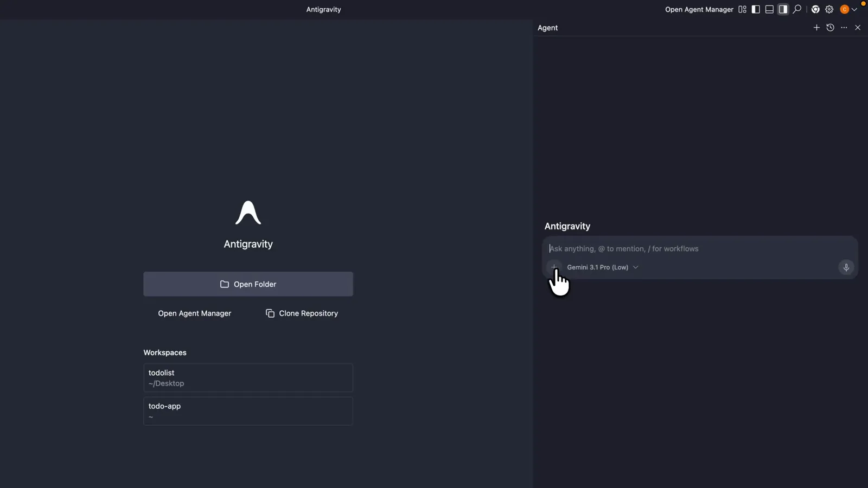Close the Agent panel
868x488 pixels.
[x=858, y=28]
